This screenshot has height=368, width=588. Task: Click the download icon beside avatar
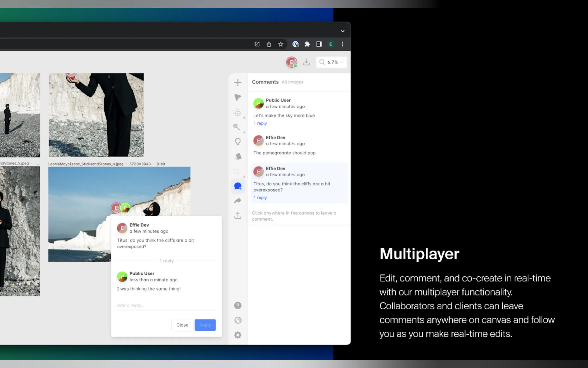tap(306, 62)
